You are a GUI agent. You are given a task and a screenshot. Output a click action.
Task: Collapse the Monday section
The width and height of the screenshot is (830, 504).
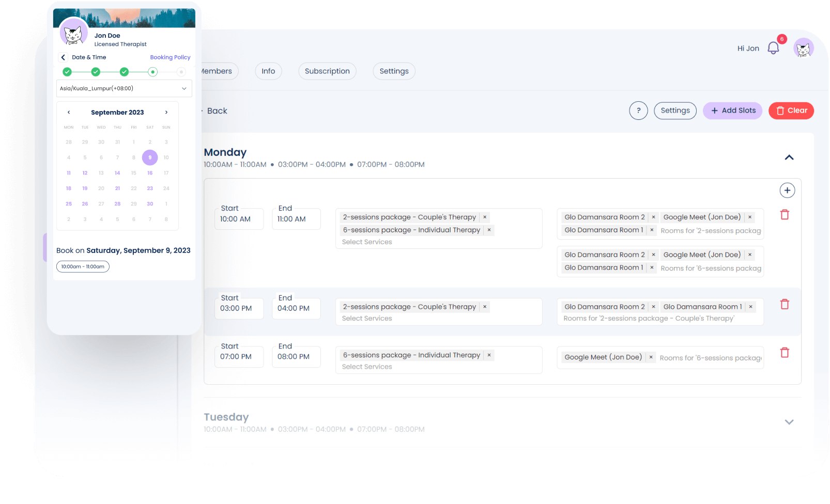pyautogui.click(x=789, y=157)
